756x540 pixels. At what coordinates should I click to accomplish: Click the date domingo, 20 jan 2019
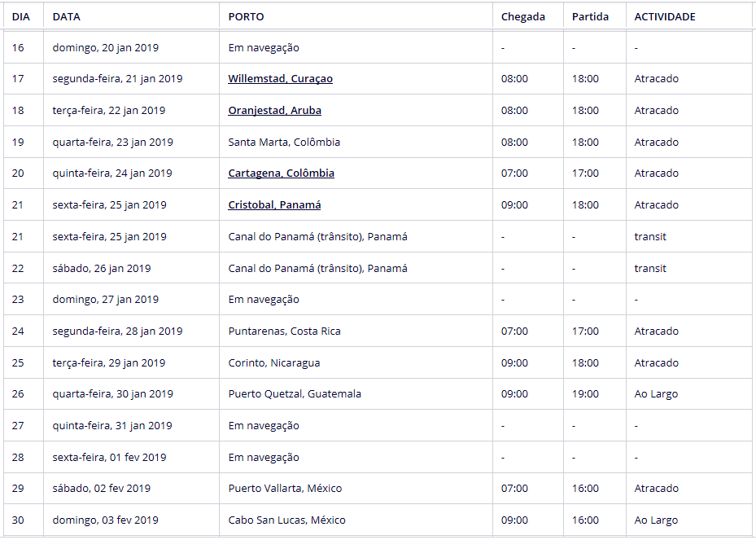106,48
